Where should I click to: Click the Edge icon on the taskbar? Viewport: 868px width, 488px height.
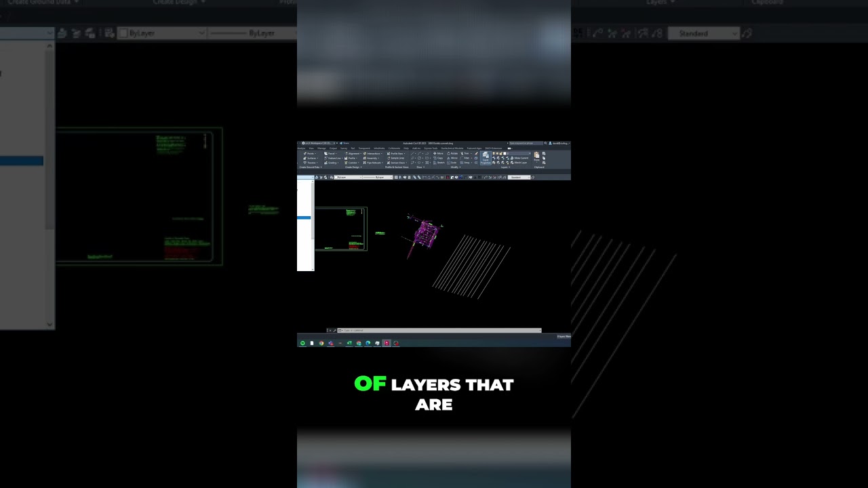point(368,343)
